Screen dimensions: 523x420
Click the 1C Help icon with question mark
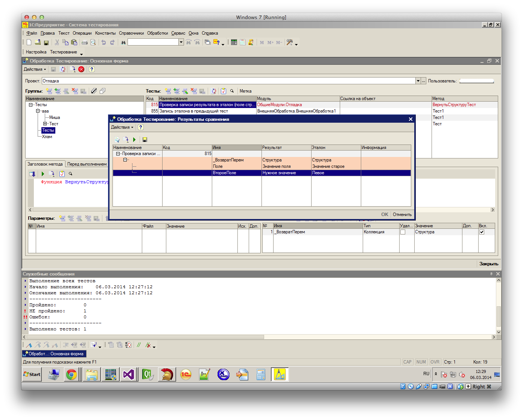[x=216, y=43]
